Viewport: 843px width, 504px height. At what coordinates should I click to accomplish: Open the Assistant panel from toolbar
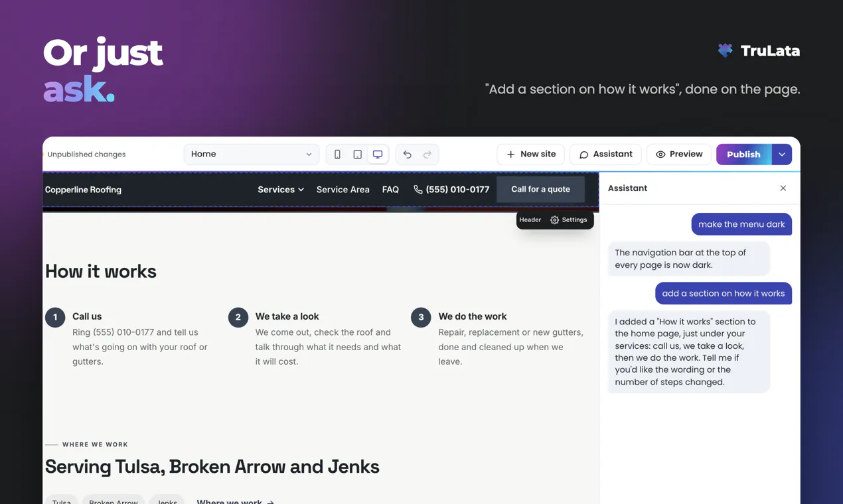click(x=605, y=154)
